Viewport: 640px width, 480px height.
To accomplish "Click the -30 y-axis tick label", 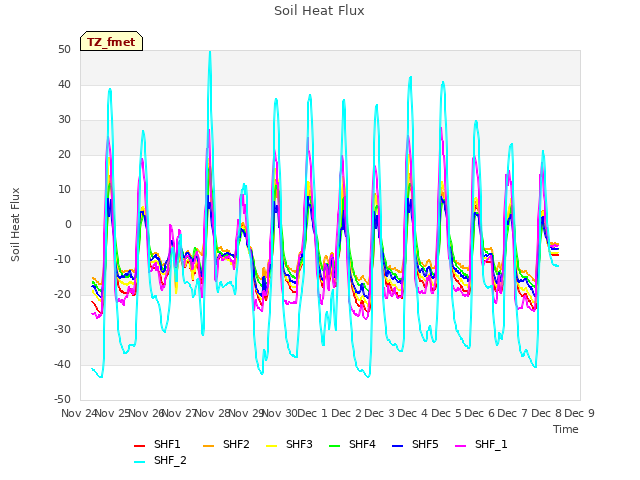I will click(x=62, y=330).
